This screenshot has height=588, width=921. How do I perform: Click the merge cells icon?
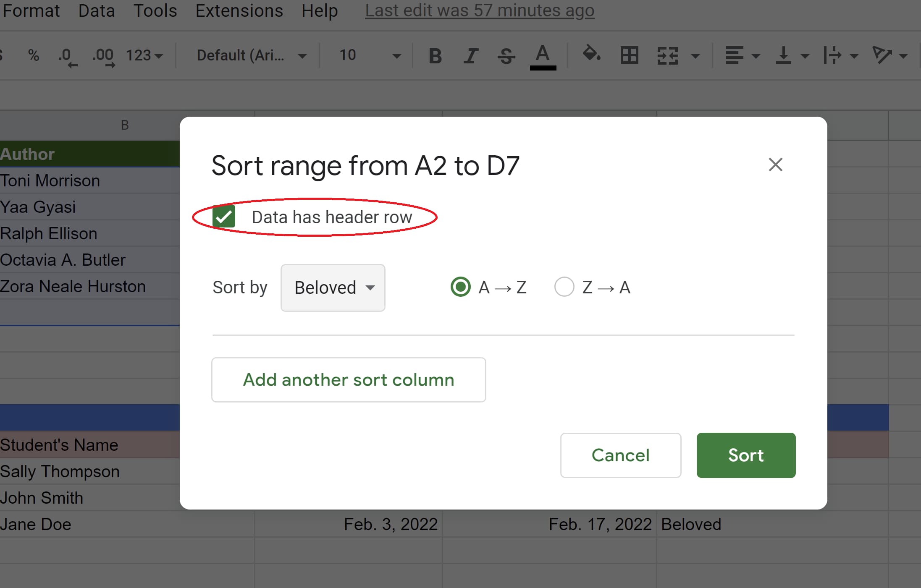(x=667, y=55)
